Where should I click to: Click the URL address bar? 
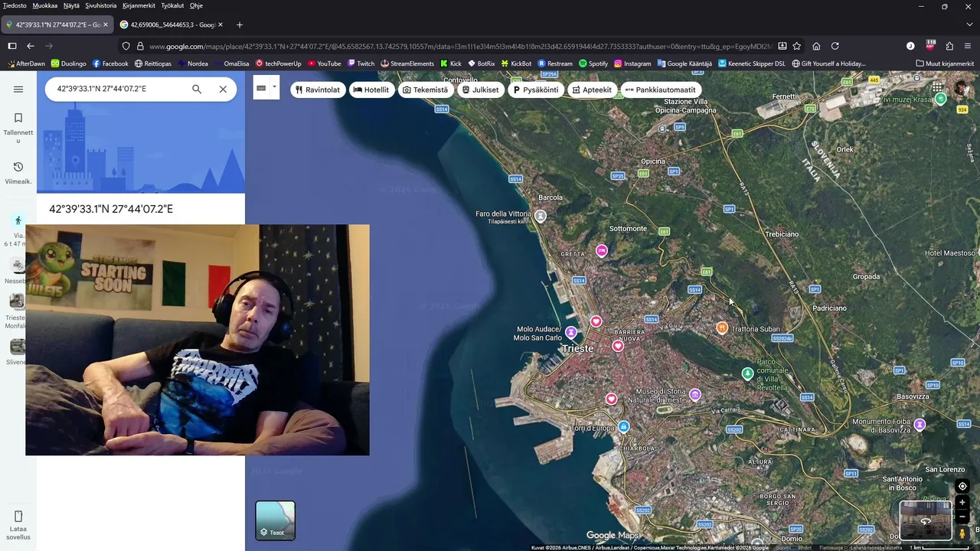(x=459, y=46)
